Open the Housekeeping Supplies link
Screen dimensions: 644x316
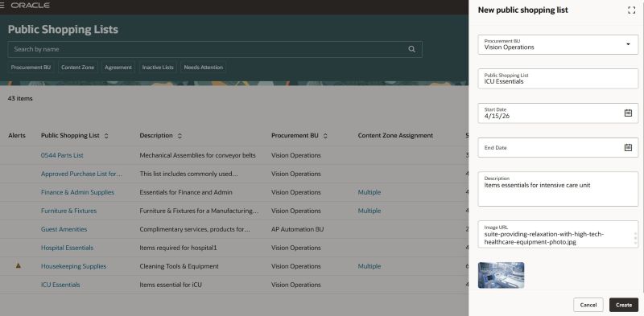[73, 266]
